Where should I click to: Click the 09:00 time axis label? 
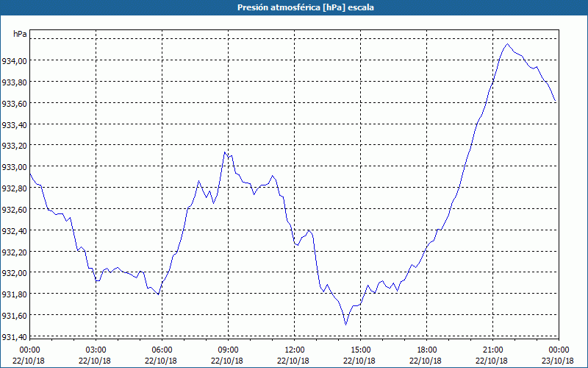tap(228, 350)
